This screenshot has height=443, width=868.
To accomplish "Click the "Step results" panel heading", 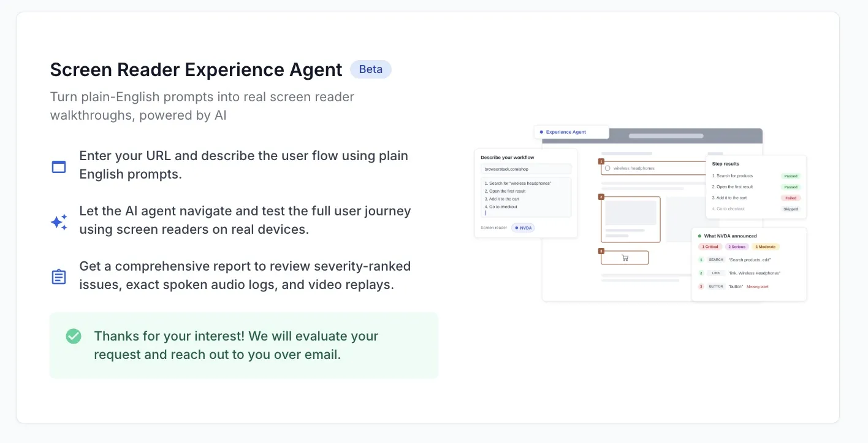I will 726,164.
